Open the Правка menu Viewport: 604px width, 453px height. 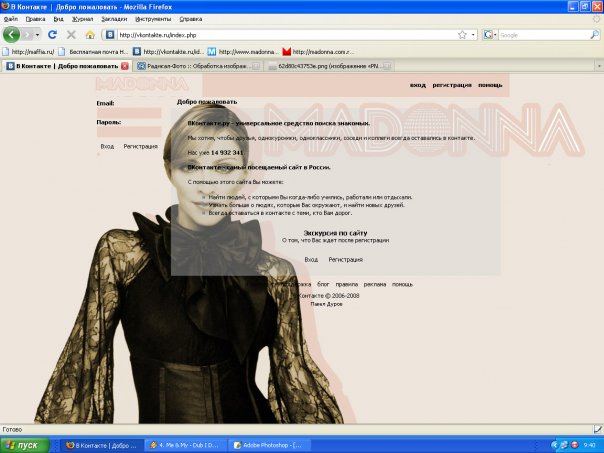35,19
